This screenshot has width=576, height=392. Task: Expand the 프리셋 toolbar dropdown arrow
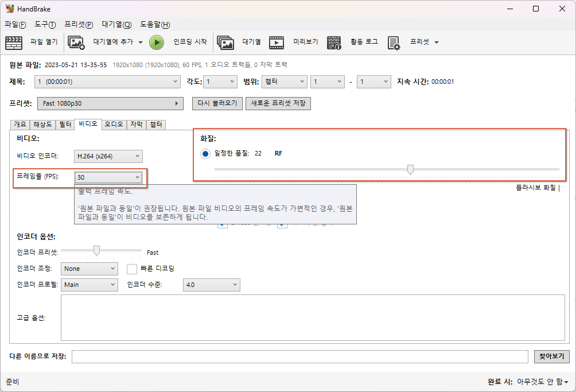point(437,42)
